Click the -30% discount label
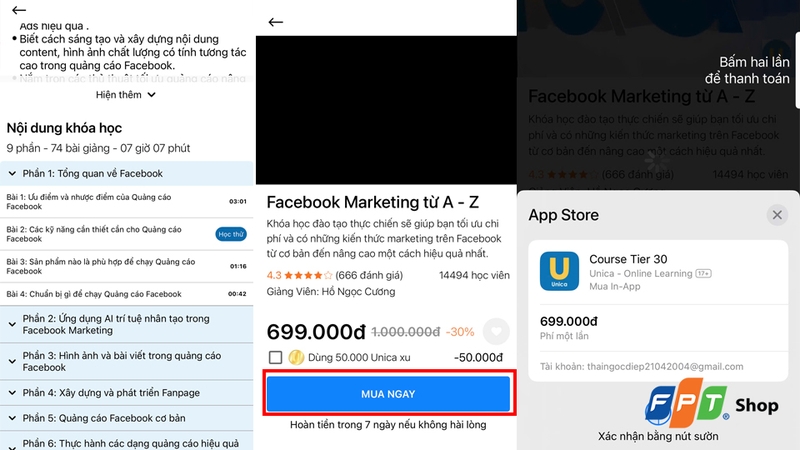This screenshot has width=800, height=450. (460, 332)
